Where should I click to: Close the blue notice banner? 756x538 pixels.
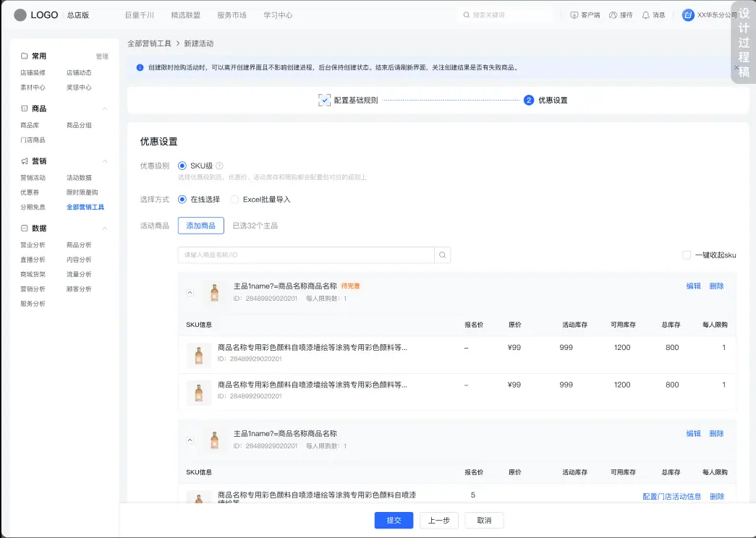click(x=736, y=67)
